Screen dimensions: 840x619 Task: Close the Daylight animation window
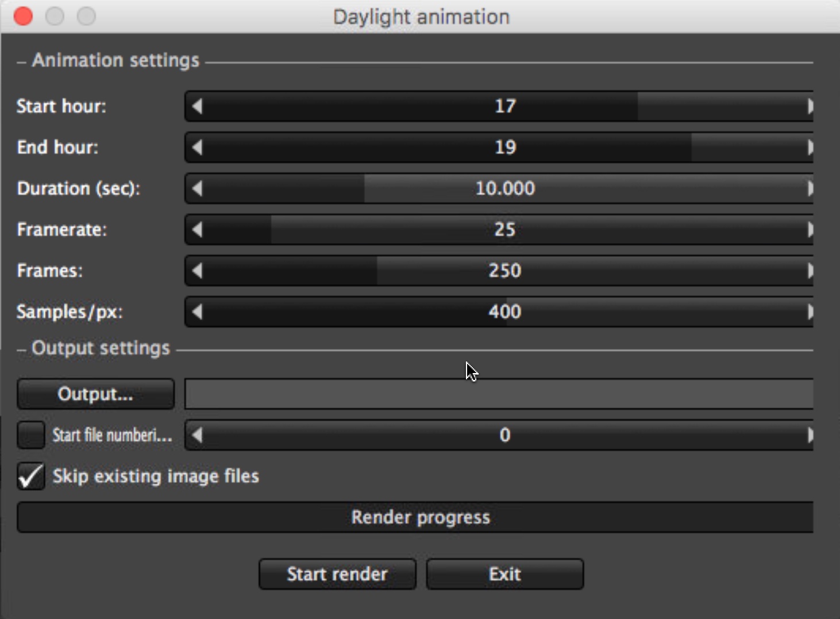(23, 16)
